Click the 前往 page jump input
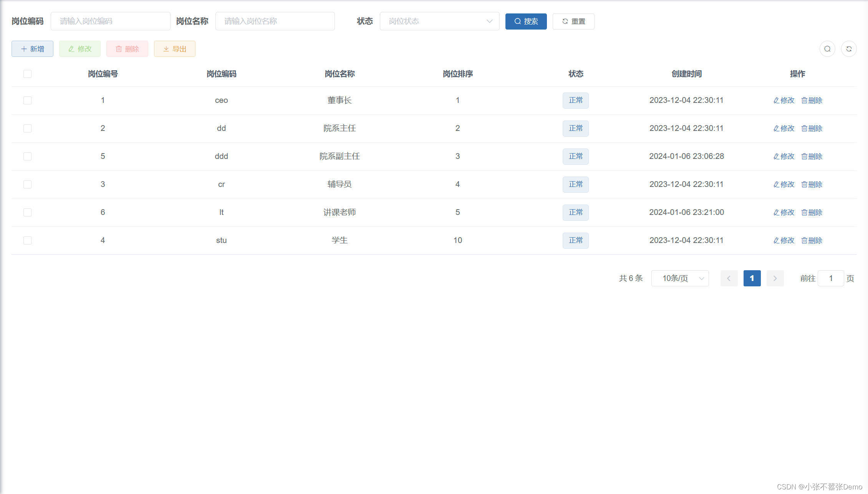This screenshot has width=868, height=494. point(830,278)
